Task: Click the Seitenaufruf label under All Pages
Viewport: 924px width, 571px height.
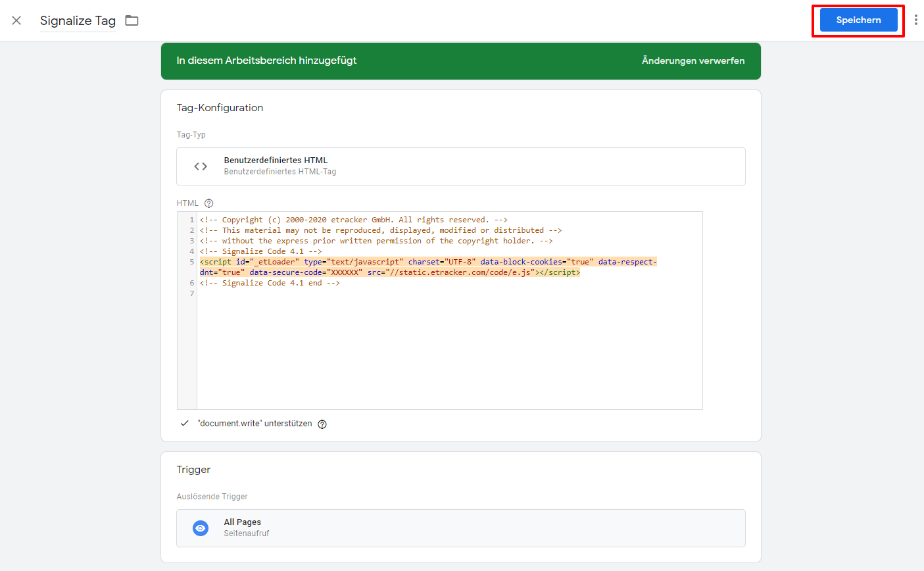Action: click(x=247, y=534)
